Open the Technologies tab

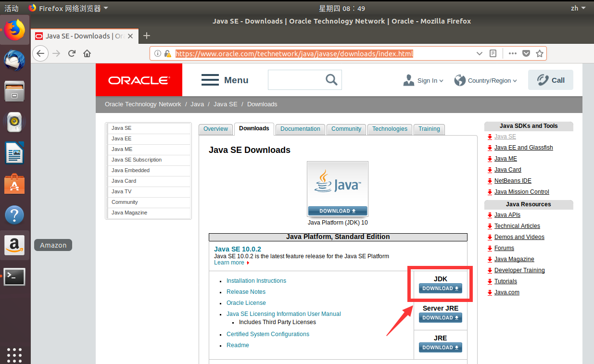(x=390, y=129)
